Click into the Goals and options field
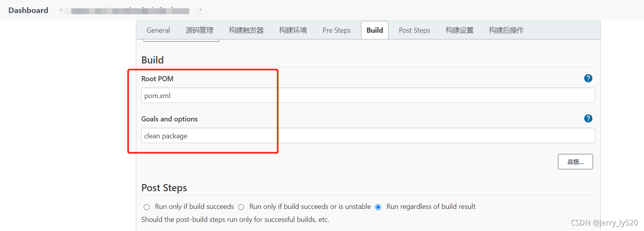The image size is (644, 231). (368, 136)
